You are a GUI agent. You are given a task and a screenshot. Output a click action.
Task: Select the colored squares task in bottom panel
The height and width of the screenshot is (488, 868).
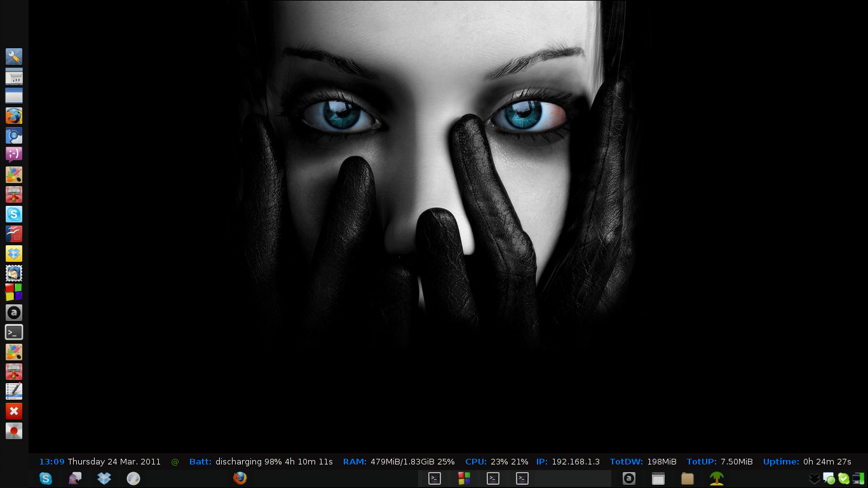[464, 478]
